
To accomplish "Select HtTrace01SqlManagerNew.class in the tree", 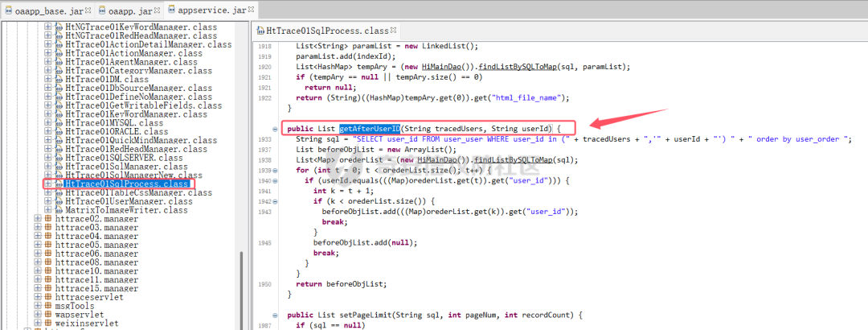I will click(133, 175).
